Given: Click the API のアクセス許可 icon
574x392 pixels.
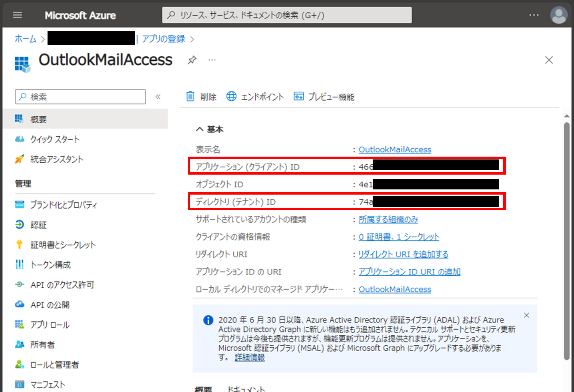Looking at the screenshot, I should pyautogui.click(x=20, y=285).
